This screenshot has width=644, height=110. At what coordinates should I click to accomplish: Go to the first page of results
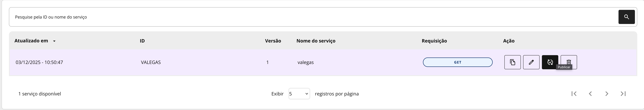574,94
